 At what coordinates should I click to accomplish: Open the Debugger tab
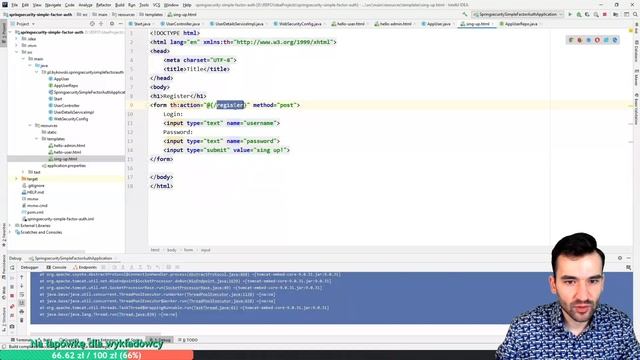click(29, 267)
